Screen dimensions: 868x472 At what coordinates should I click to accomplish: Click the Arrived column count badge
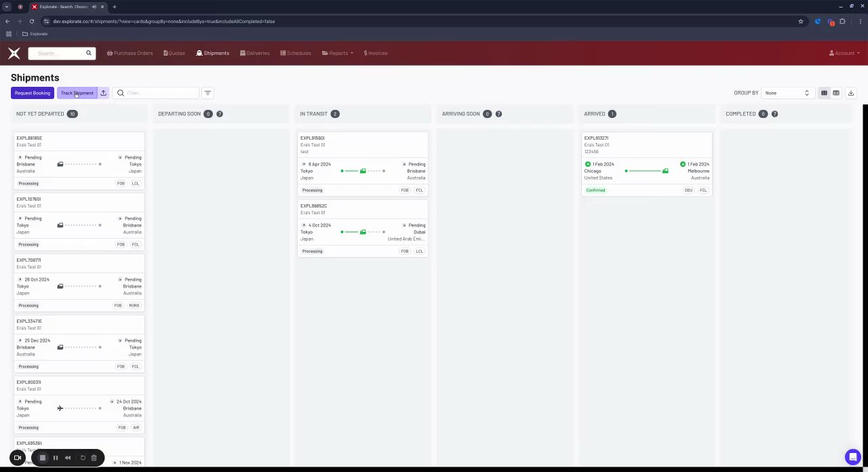tap(612, 114)
